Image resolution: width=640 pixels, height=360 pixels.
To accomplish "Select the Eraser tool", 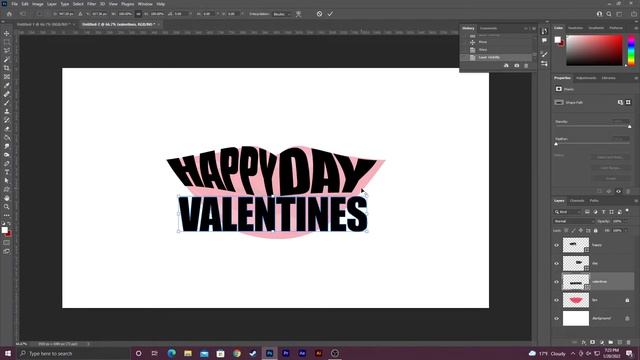I will point(7,129).
